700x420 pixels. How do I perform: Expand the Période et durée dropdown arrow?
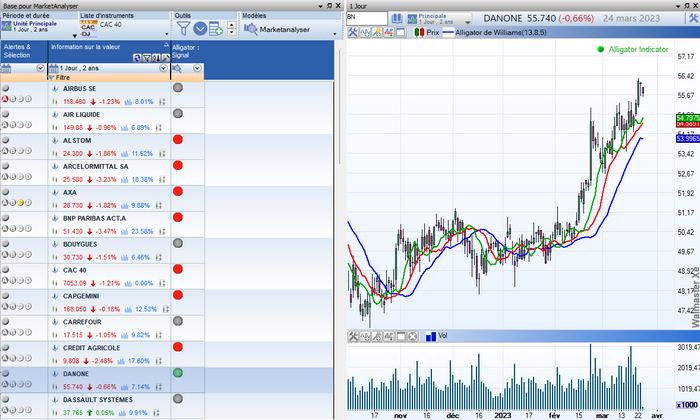tap(75, 36)
